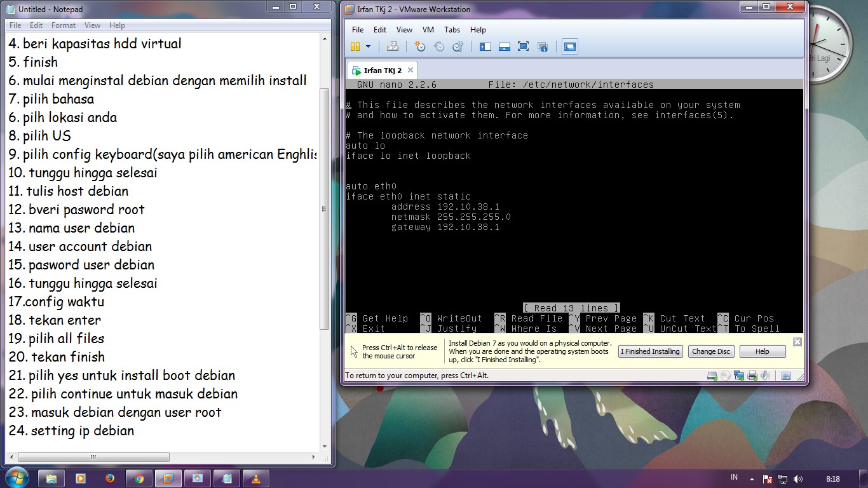Click the 'gateway 192.10.38.1' line in nano
The height and width of the screenshot is (488, 868).
click(445, 227)
